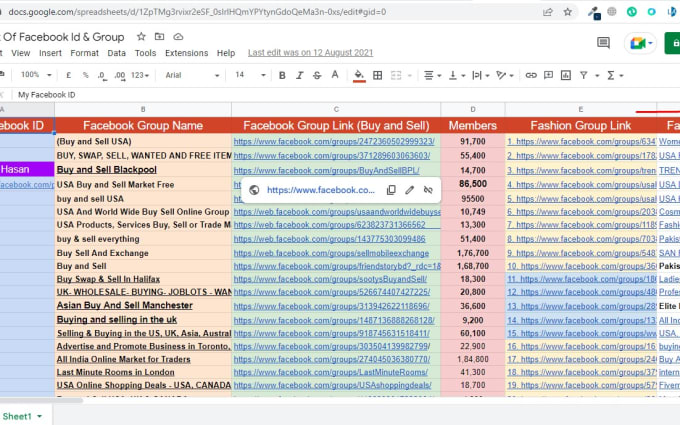680x425 pixels.
Task: Start a Google Meet call
Action: point(641,43)
